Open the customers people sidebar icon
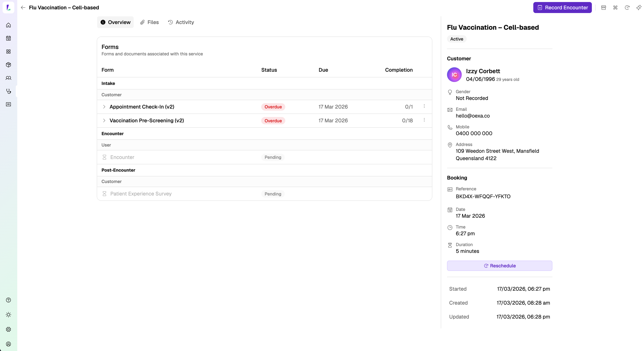This screenshot has height=351, width=644. coord(8,78)
